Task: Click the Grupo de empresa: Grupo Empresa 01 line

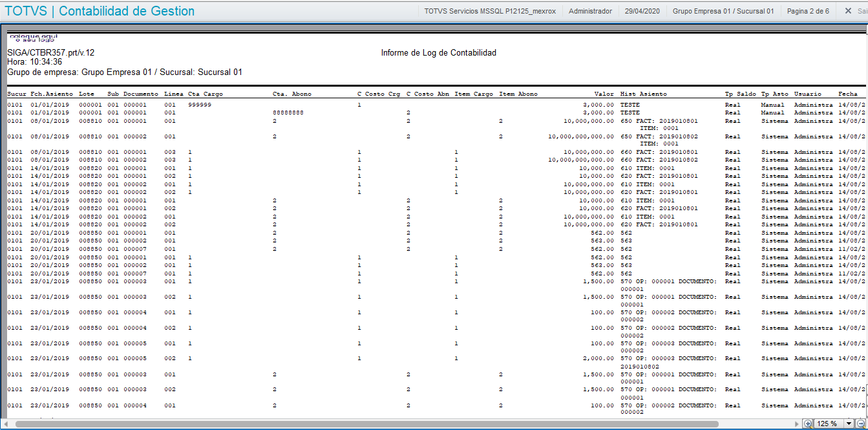Action: coord(125,72)
